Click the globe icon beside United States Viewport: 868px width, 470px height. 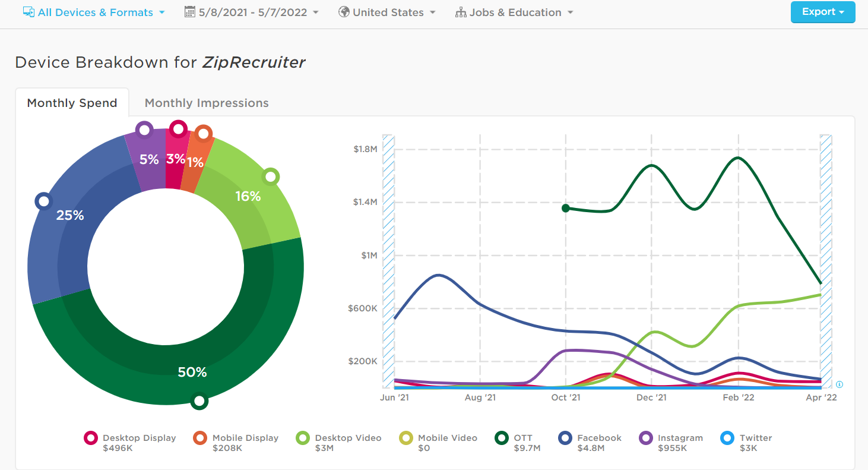click(344, 12)
